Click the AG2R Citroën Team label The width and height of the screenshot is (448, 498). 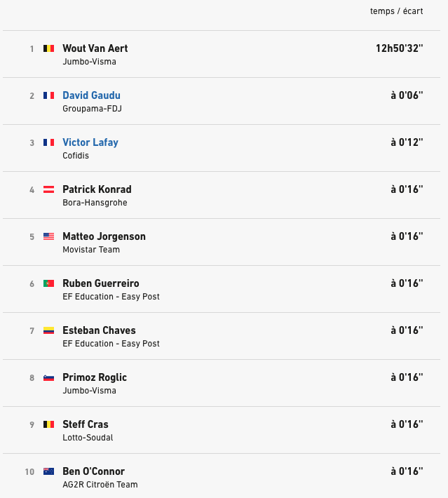pos(100,485)
